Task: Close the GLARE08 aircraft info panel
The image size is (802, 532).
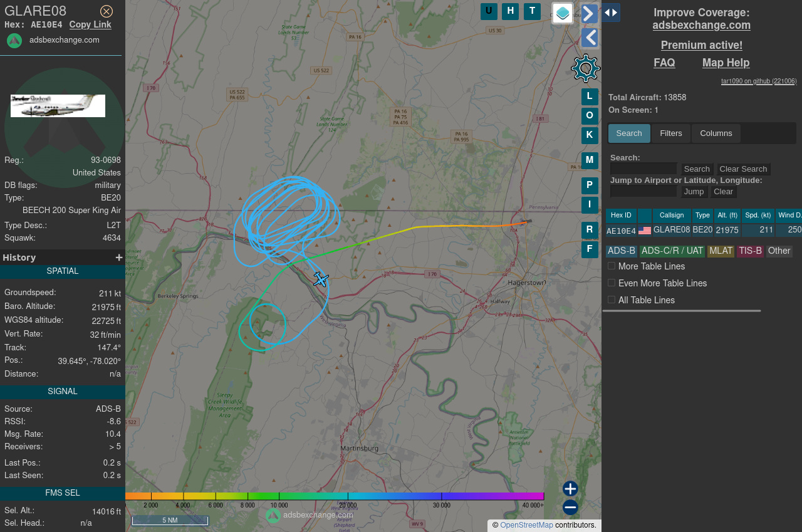Action: [107, 11]
